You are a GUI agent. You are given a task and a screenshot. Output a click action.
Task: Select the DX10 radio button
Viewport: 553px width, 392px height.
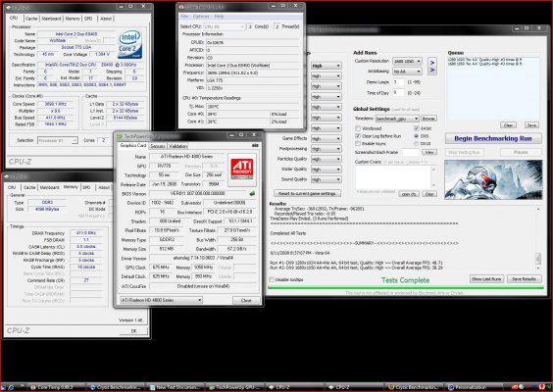[x=417, y=143]
